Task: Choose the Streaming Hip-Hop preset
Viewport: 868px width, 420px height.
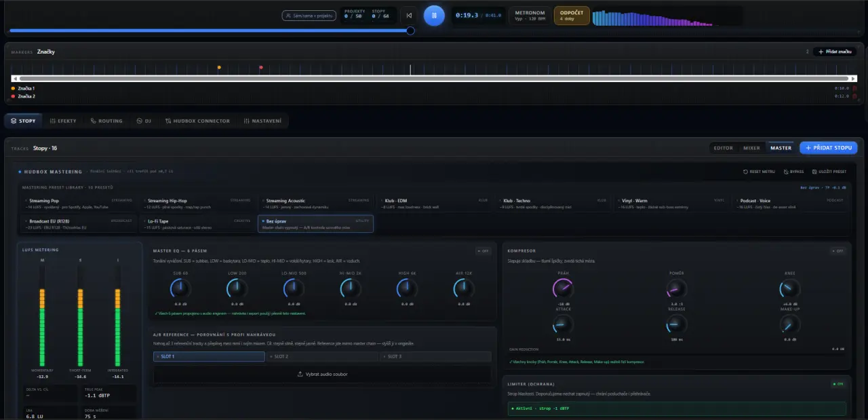Action: coord(198,204)
